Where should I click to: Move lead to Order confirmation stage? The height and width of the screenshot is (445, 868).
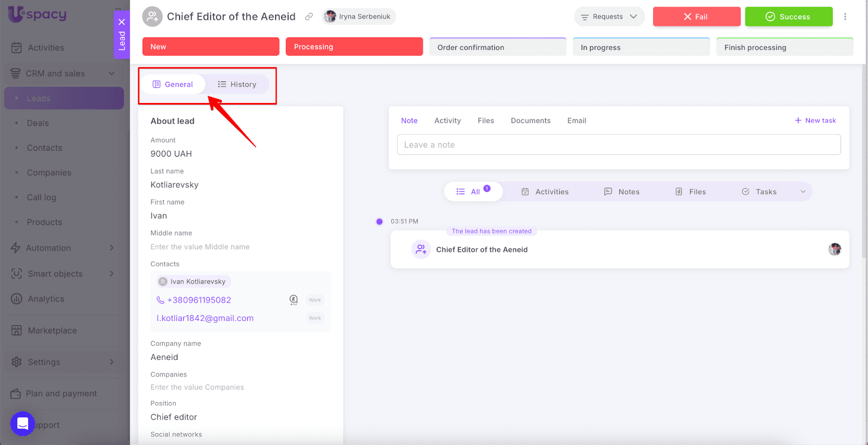(x=497, y=47)
